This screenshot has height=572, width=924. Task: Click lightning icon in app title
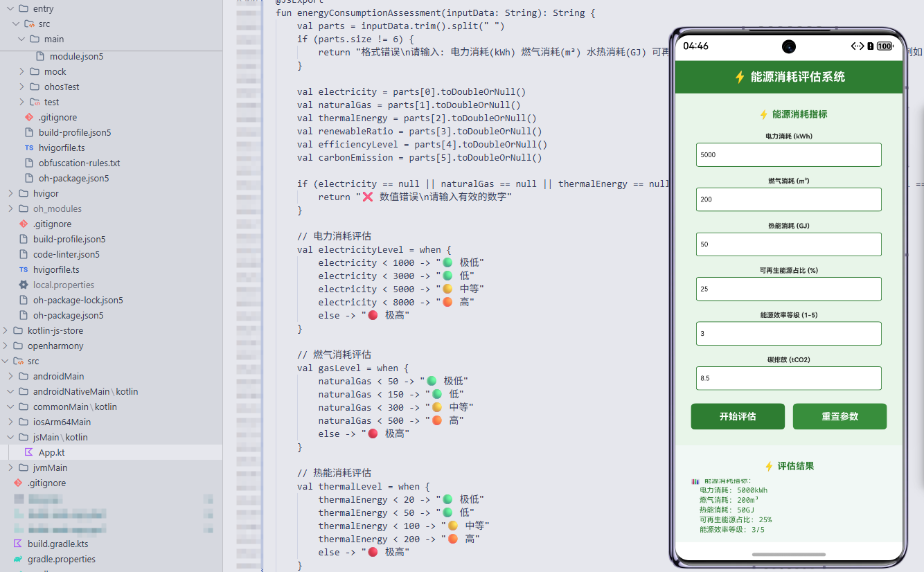click(x=740, y=77)
